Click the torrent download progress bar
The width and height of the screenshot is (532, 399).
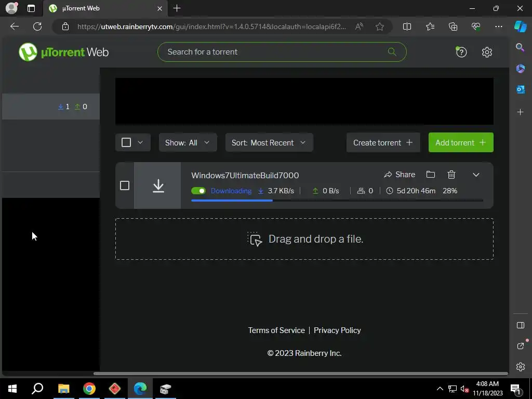(x=337, y=201)
